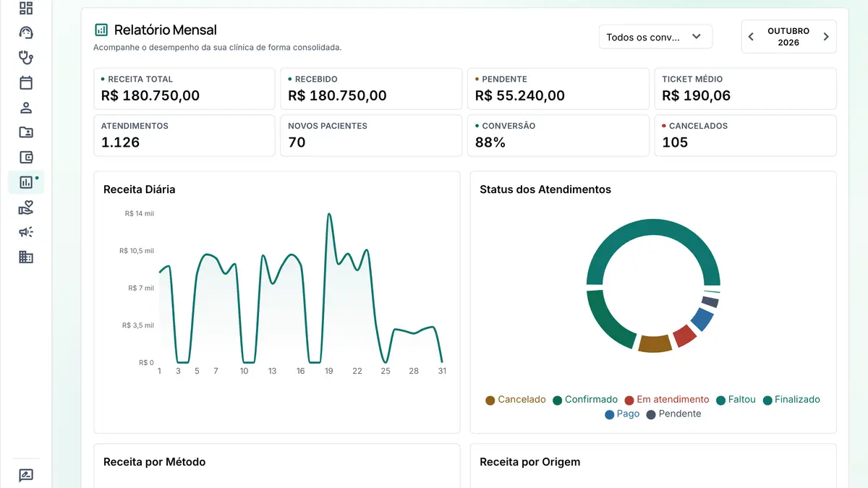The width and height of the screenshot is (868, 488).
Task: Click the dark gray Pendente donut segment
Action: coord(711,301)
